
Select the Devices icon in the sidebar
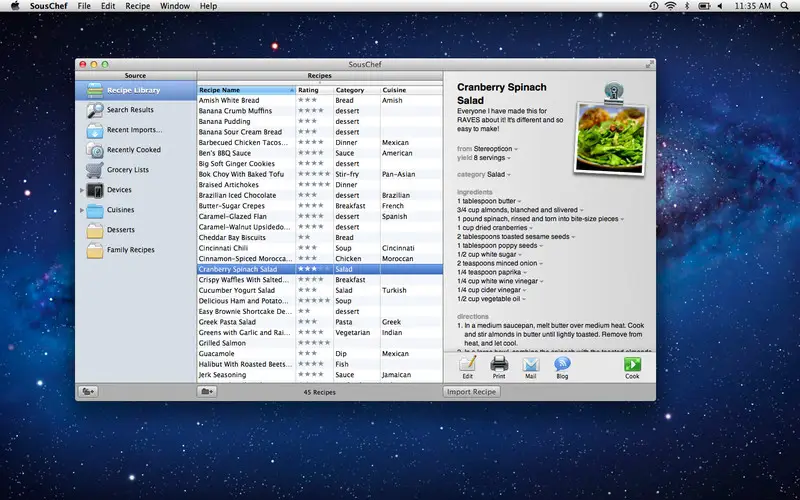95,190
